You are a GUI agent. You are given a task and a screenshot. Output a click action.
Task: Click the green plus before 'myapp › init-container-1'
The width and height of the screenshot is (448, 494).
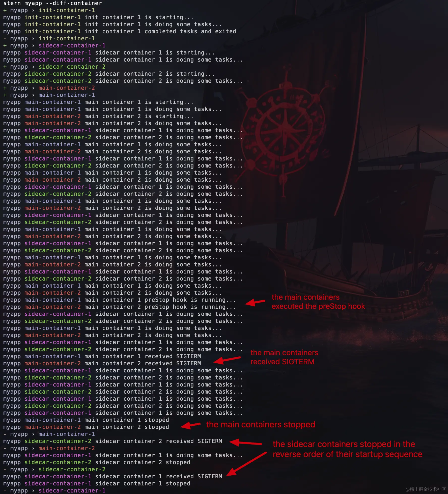[5, 10]
